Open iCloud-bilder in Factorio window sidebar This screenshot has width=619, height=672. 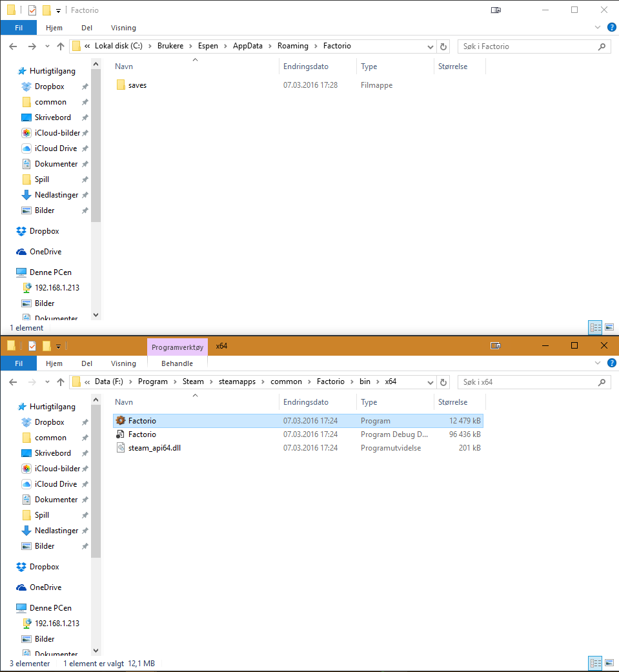point(57,133)
